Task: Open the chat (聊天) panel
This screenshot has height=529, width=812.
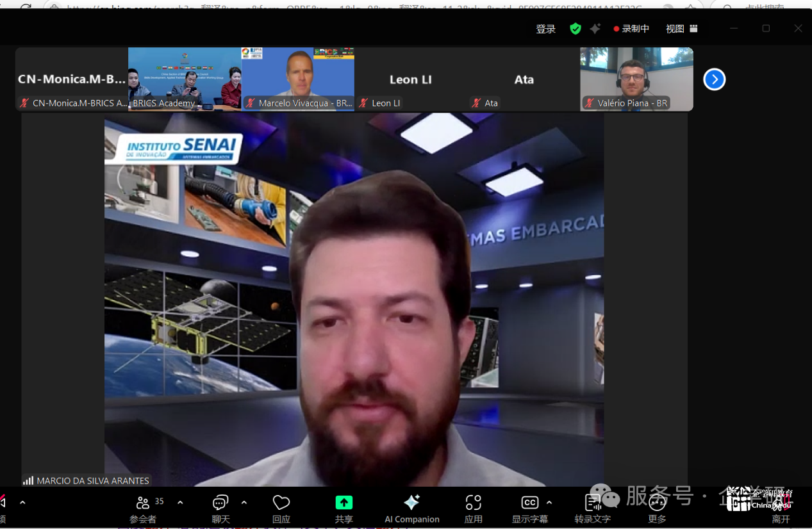Action: point(220,509)
